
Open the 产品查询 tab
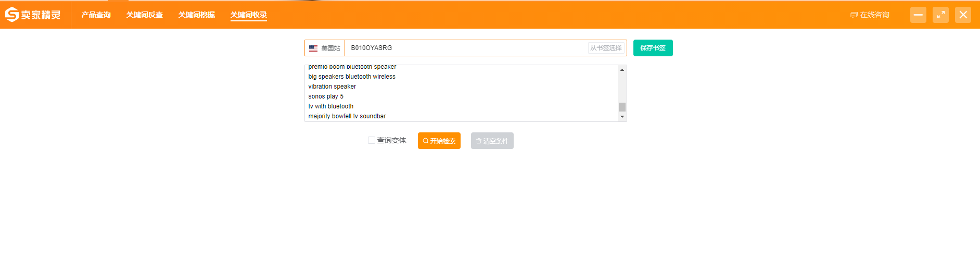pos(96,15)
